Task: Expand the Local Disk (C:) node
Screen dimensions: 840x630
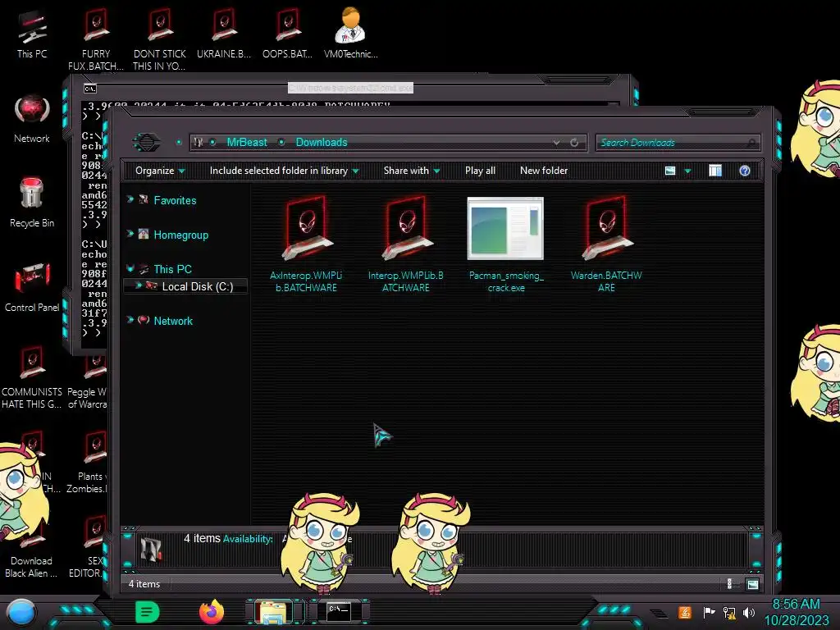Action: [x=138, y=285]
